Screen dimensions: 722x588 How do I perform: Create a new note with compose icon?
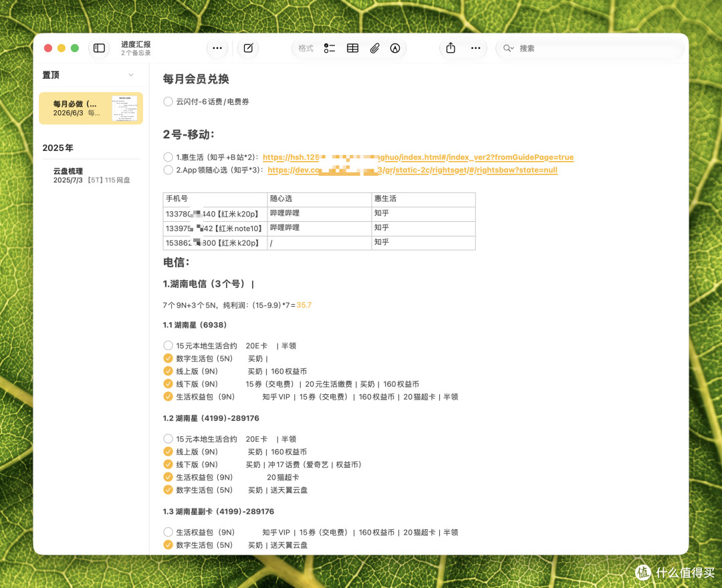coord(248,48)
